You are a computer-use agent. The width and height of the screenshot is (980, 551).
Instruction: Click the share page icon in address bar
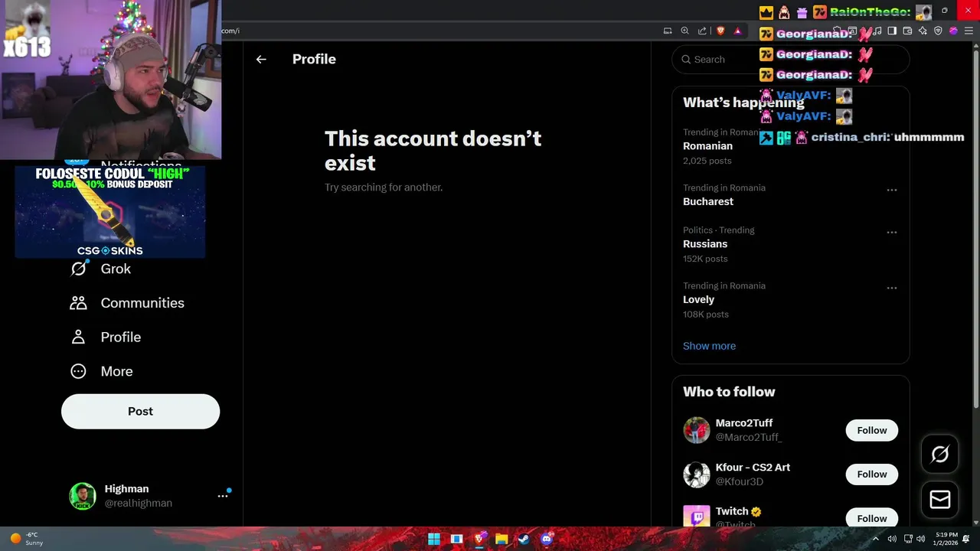[x=702, y=31]
